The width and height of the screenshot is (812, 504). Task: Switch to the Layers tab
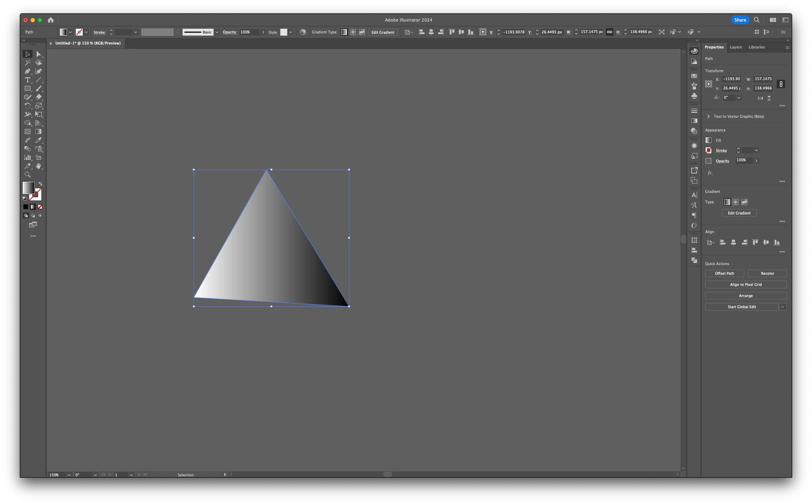[x=735, y=47]
